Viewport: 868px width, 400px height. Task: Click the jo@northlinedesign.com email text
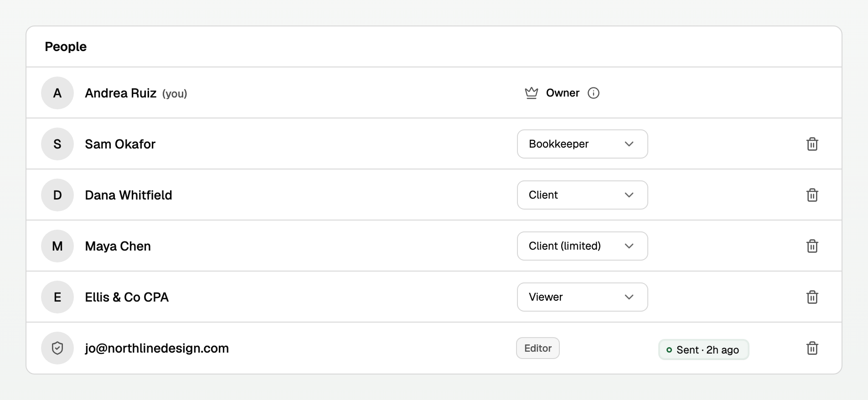[x=157, y=349]
